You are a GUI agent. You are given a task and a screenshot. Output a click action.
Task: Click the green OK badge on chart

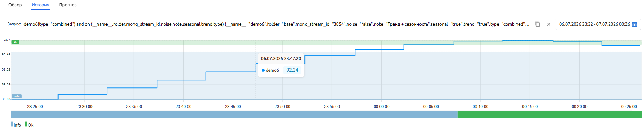pos(15,42)
